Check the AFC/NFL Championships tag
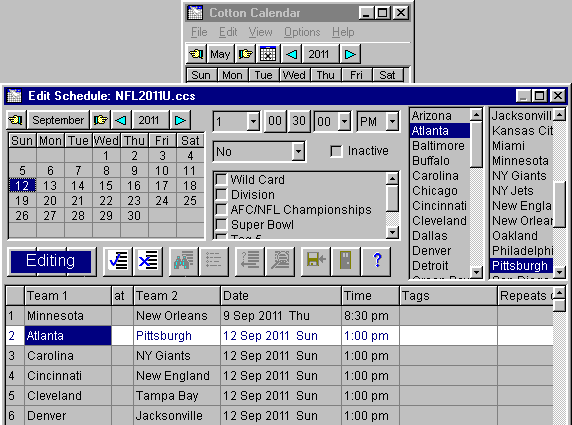 point(221,209)
